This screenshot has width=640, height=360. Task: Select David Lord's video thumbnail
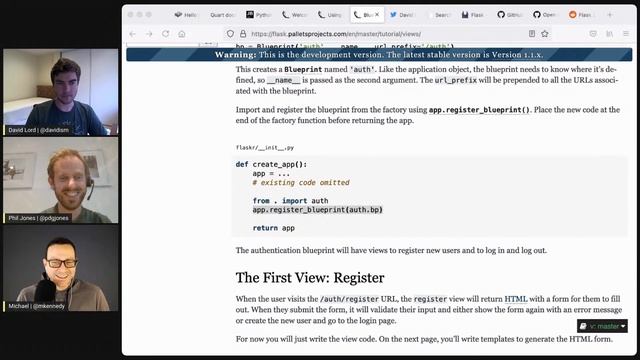pyautogui.click(x=60, y=92)
